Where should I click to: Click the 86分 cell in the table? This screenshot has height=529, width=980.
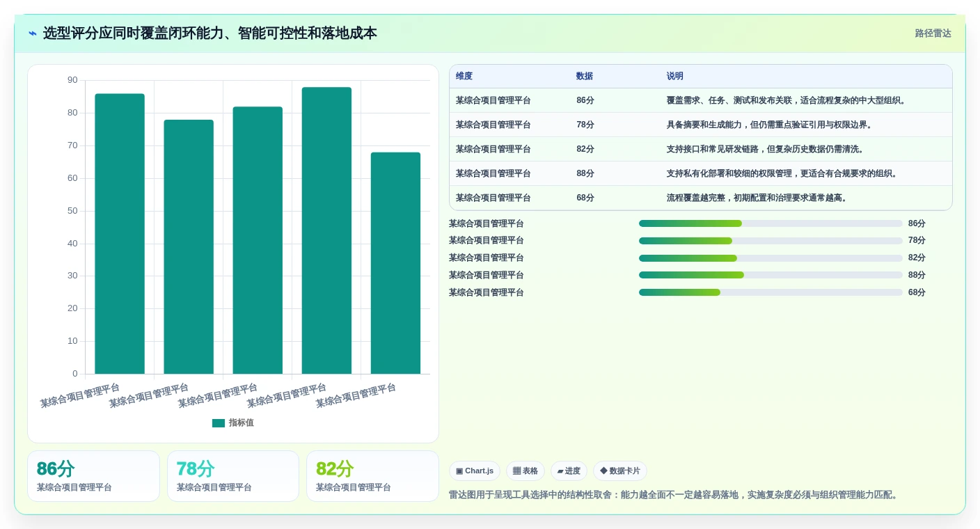pos(585,100)
